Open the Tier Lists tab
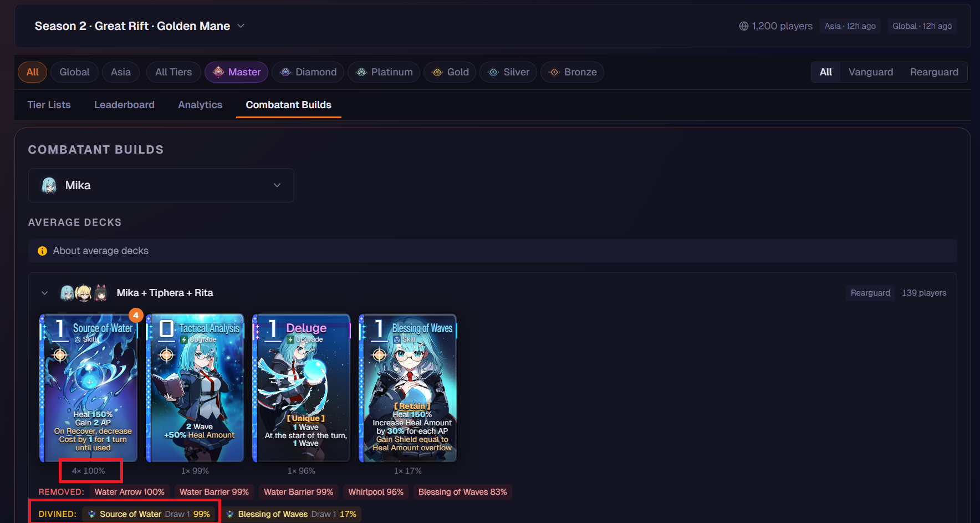Viewport: 980px width, 523px height. pos(49,105)
